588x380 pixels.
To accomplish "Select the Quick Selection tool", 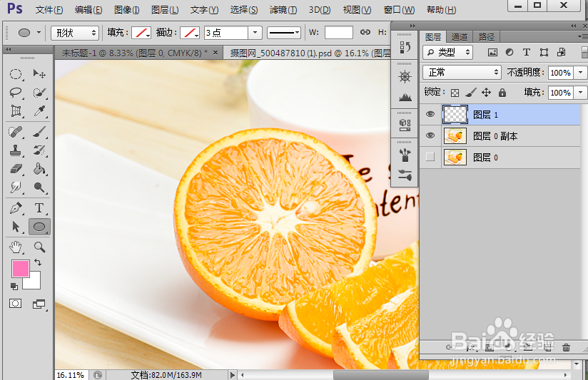I will tap(39, 92).
